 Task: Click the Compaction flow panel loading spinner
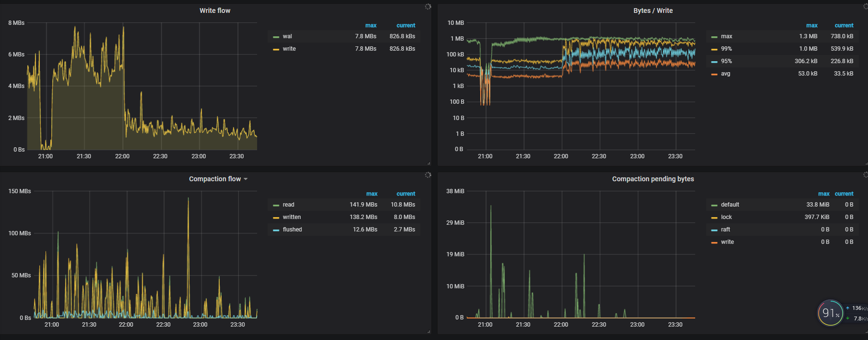(428, 175)
